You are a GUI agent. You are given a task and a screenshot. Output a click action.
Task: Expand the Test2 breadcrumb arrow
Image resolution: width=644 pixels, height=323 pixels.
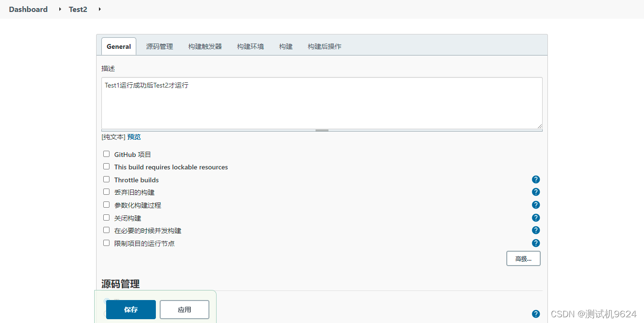point(99,9)
